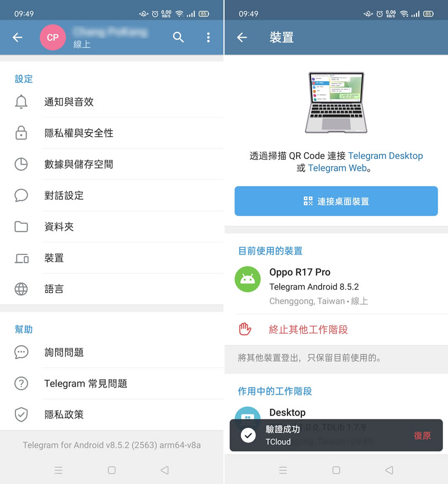The image size is (448, 484).
Task: Open Telegram 常見問題 entry
Action: point(111,384)
